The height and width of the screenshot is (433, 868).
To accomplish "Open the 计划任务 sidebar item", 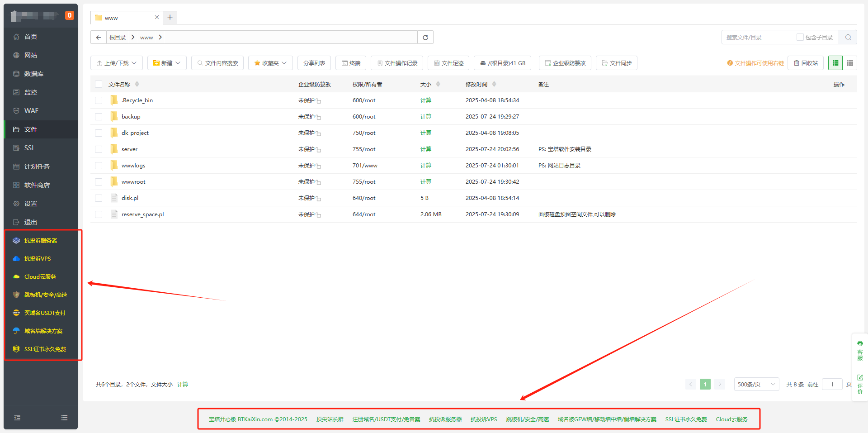I will click(x=41, y=167).
